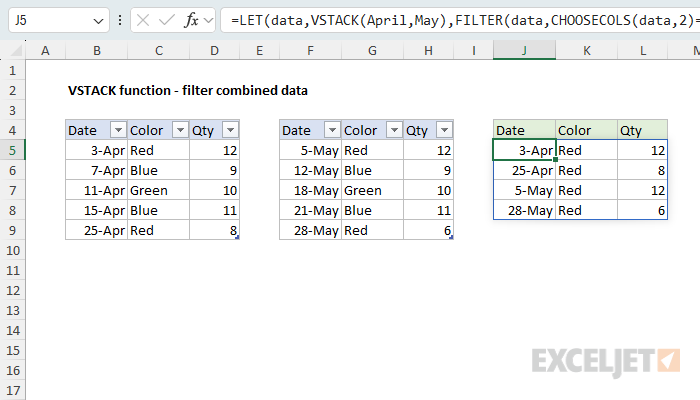Image resolution: width=700 pixels, height=400 pixels.
Task: Open the Qty filter dropdown in April table
Action: pos(230,130)
